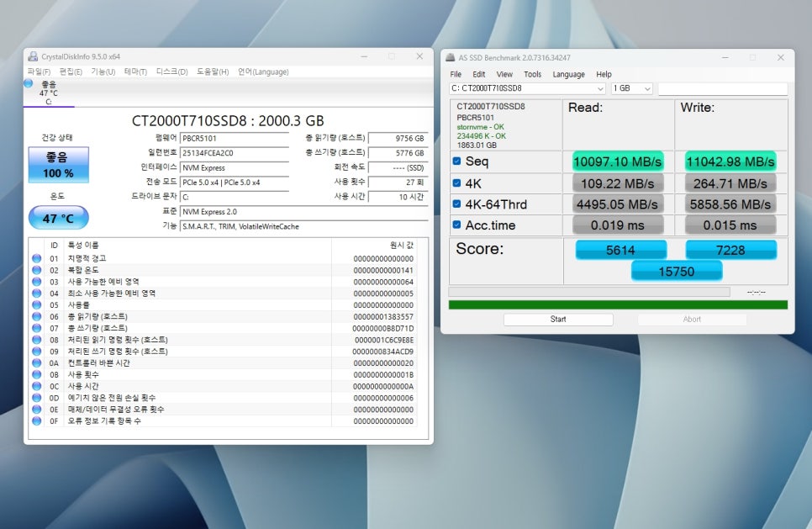Click the status orb for 사용률 row
812x529 pixels.
(x=37, y=304)
